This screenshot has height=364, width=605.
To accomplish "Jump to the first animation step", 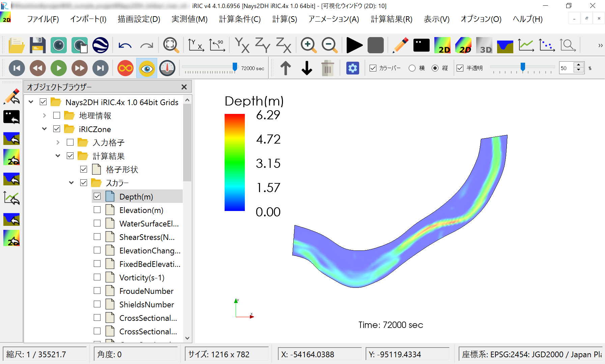I will pyautogui.click(x=17, y=68).
